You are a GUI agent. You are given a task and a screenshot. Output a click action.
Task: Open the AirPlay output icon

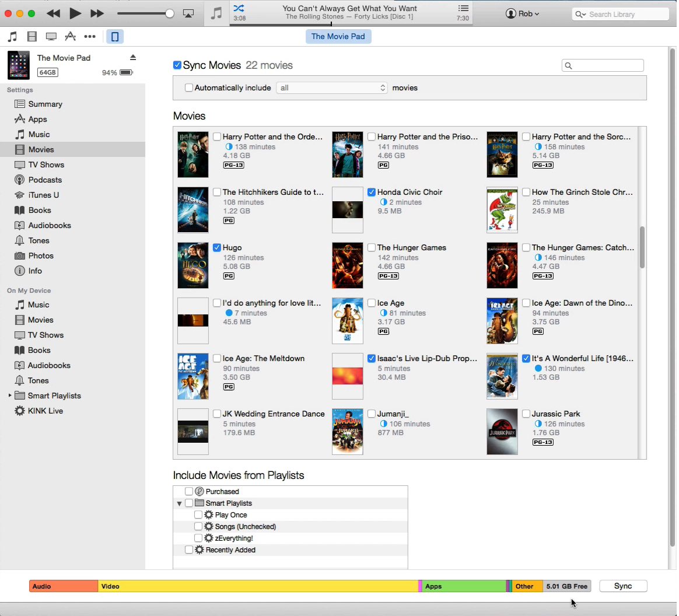tap(188, 13)
